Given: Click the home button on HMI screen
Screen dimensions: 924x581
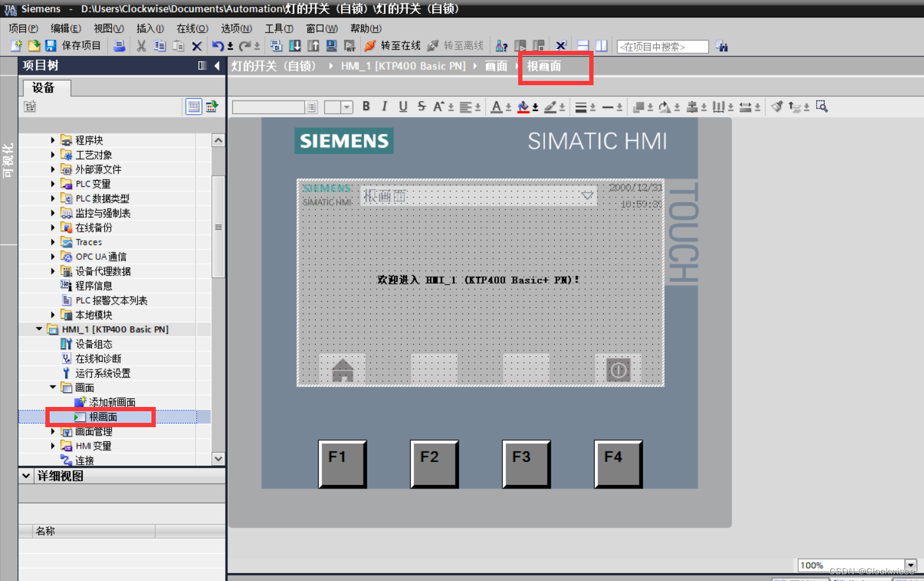Looking at the screenshot, I should coord(342,370).
